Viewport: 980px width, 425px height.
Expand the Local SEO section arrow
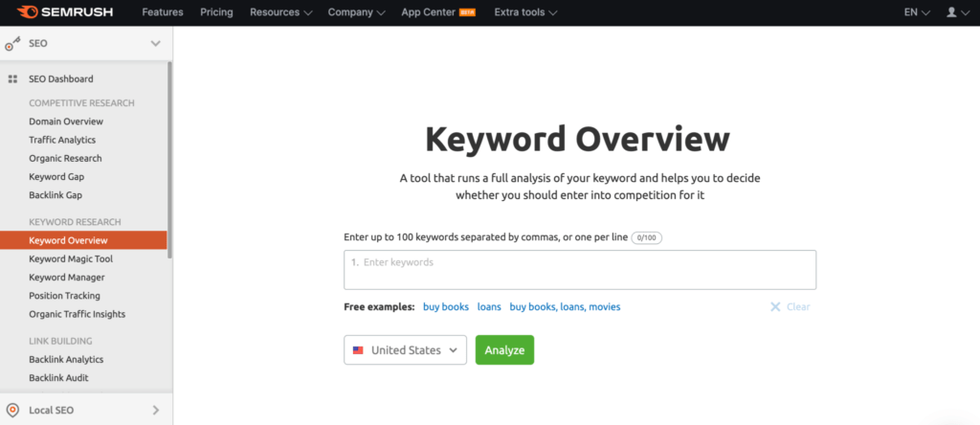(x=156, y=411)
